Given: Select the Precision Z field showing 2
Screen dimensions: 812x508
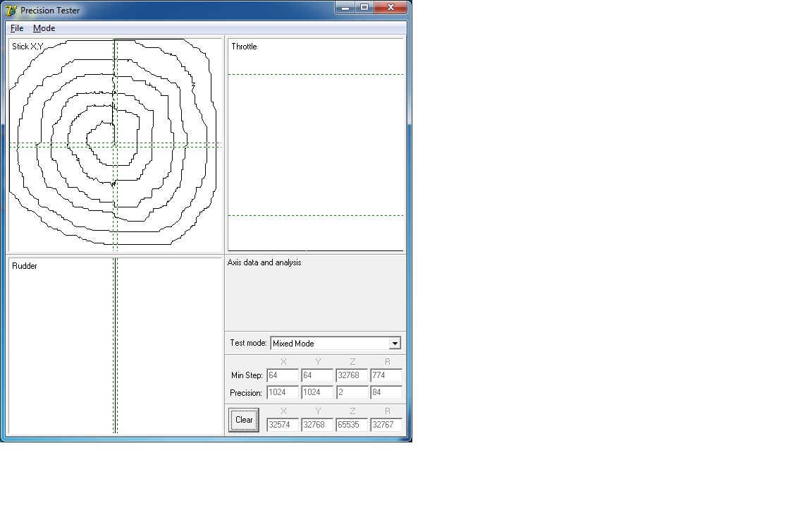Looking at the screenshot, I should pyautogui.click(x=352, y=392).
